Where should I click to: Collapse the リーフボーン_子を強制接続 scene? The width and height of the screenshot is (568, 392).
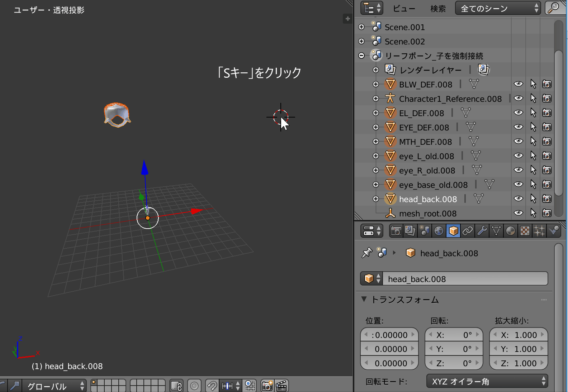[361, 56]
